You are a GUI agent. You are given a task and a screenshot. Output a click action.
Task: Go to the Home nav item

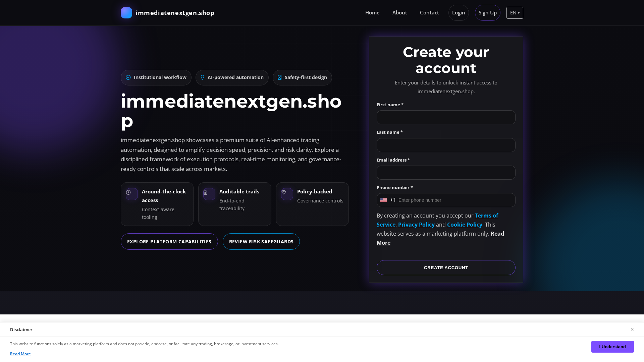(372, 13)
